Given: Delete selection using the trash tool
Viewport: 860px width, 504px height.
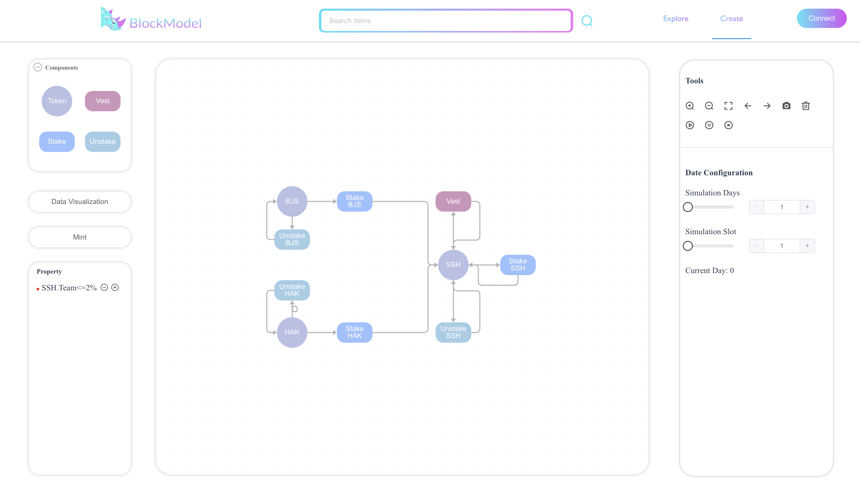Looking at the screenshot, I should (806, 106).
